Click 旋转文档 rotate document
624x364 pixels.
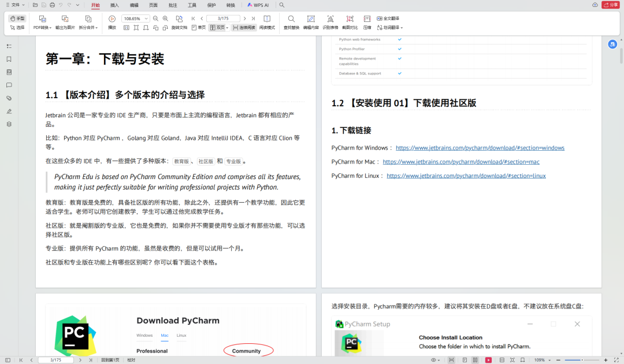pyautogui.click(x=179, y=23)
